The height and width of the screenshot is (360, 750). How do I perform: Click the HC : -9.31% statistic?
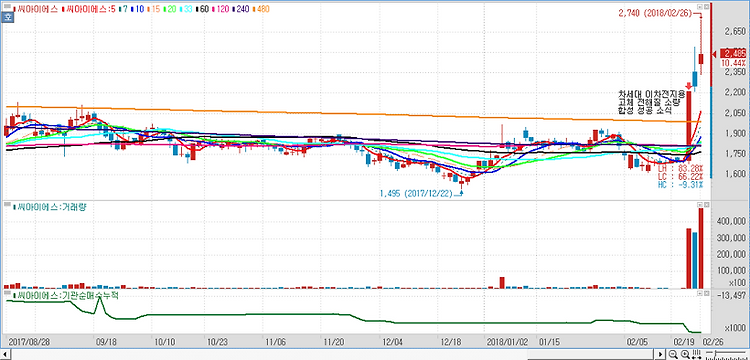(x=680, y=184)
